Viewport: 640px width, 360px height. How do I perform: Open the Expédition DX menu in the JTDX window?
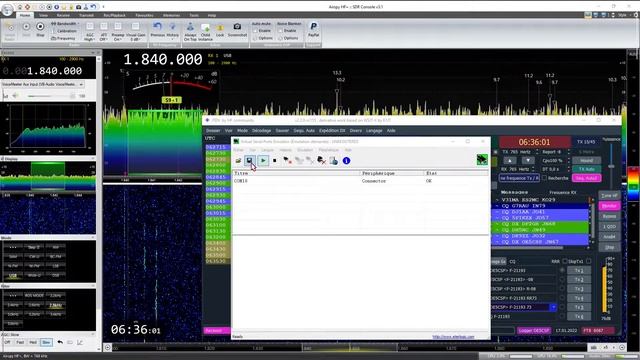click(332, 131)
